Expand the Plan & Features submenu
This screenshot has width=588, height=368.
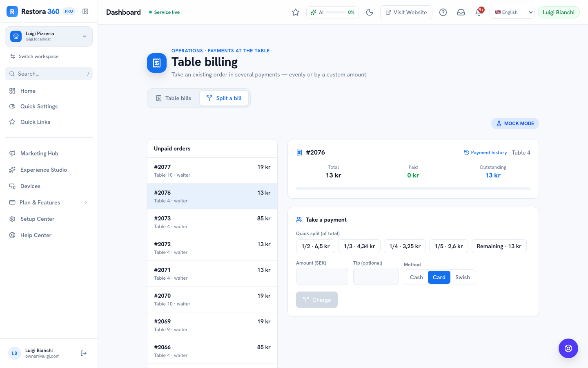(49, 202)
